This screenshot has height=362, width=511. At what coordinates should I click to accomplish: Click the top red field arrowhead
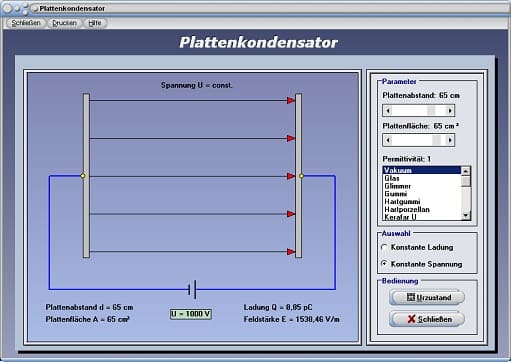pyautogui.click(x=291, y=100)
